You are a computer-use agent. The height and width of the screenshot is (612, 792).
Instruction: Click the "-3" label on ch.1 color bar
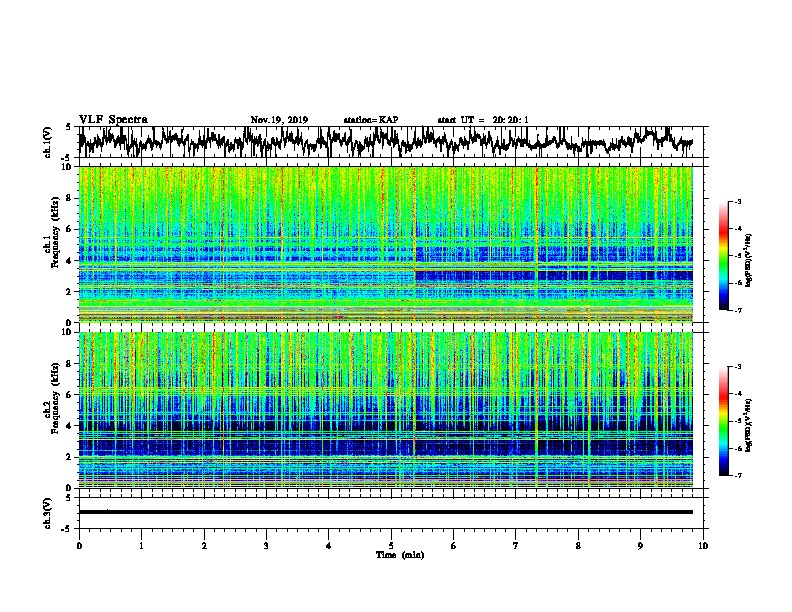coord(737,201)
